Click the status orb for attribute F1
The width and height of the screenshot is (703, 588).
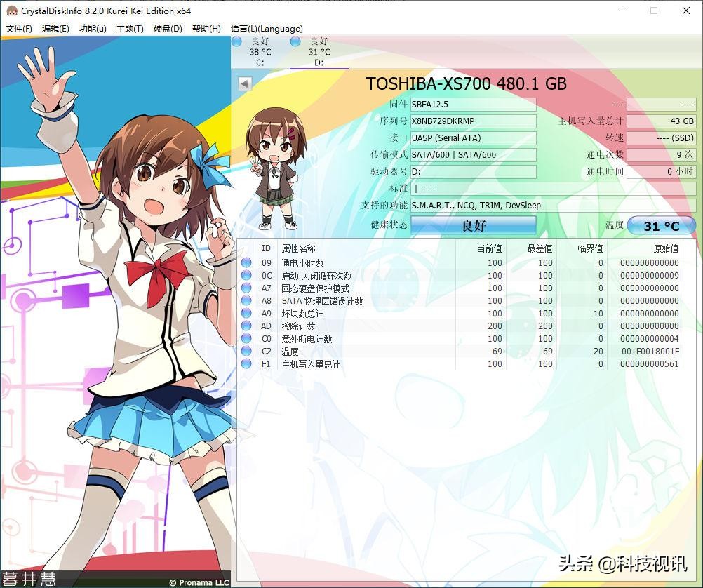tap(246, 364)
